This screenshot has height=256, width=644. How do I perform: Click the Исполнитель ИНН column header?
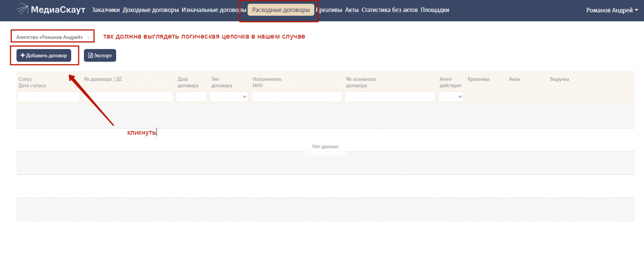tap(267, 82)
